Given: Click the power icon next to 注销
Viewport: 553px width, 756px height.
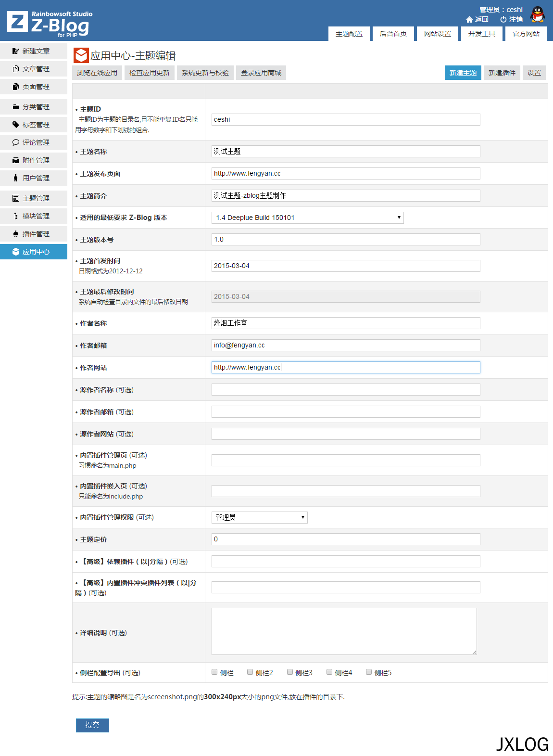Looking at the screenshot, I should (x=503, y=19).
